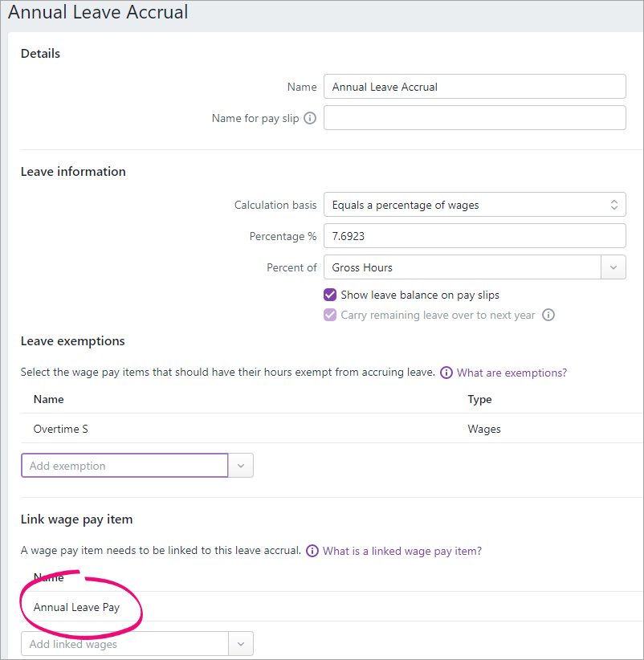Open What is a linked wage pay item? link
Viewport: 644px width, 660px height.
point(402,551)
